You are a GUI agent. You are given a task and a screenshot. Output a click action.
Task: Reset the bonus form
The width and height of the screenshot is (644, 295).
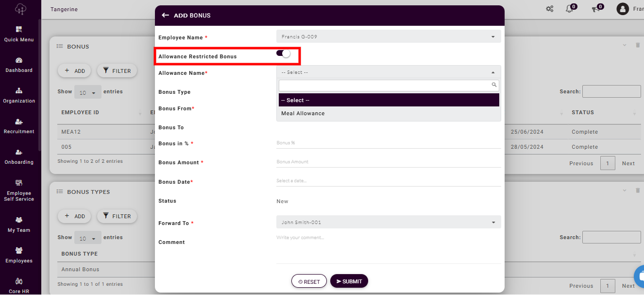(309, 281)
